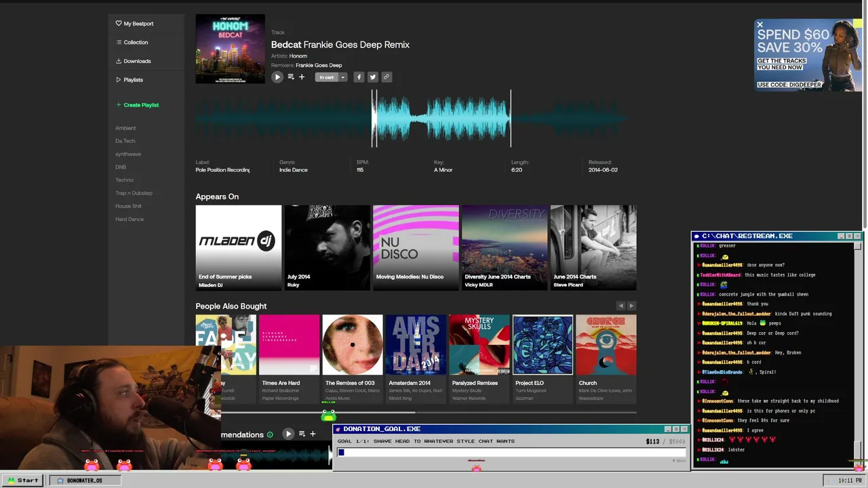Open the Ambient playlist
The height and width of the screenshot is (488, 868).
[125, 128]
